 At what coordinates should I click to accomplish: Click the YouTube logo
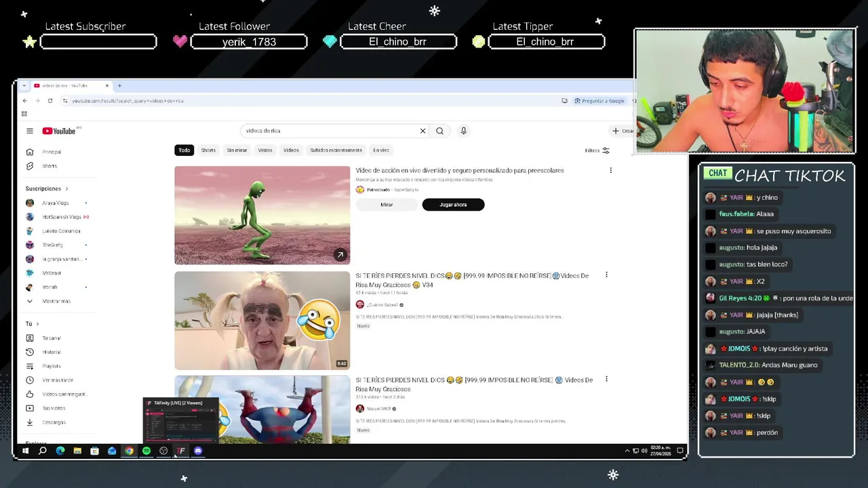coord(59,131)
